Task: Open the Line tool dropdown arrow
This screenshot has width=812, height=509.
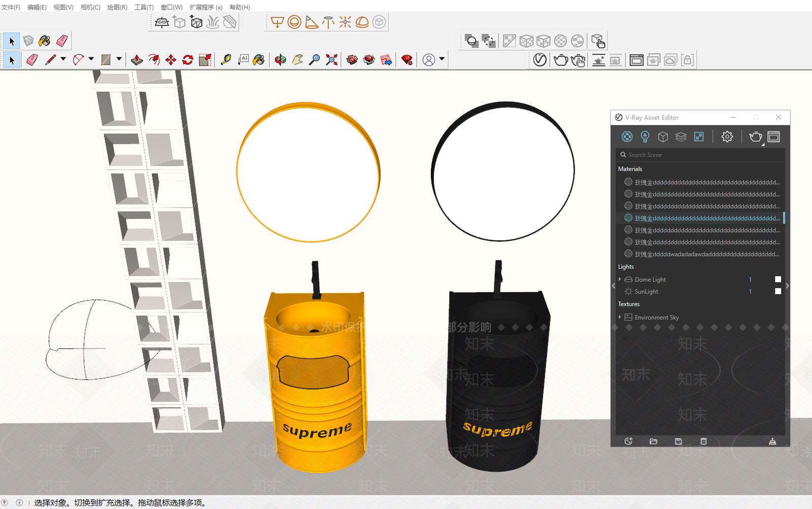Action: 63,59
